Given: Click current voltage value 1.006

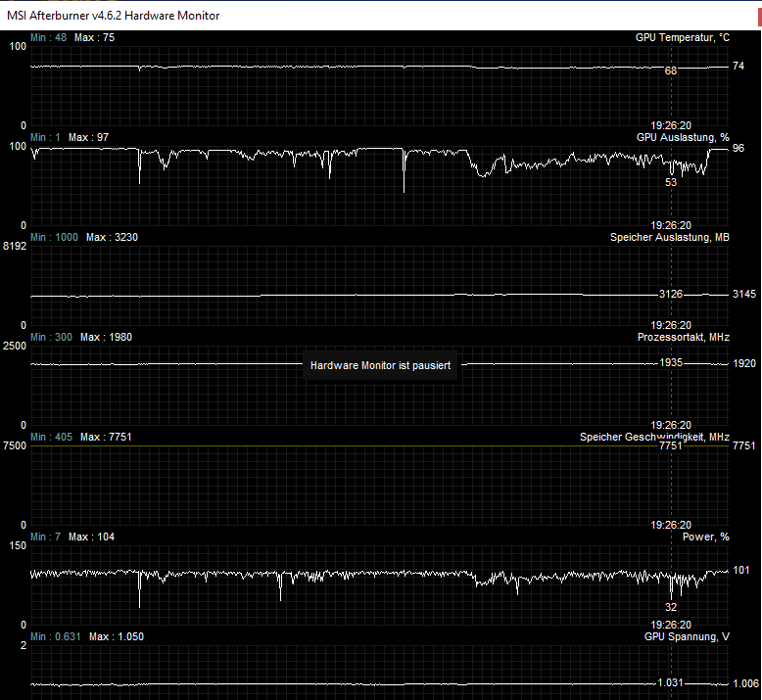Looking at the screenshot, I should 745,683.
